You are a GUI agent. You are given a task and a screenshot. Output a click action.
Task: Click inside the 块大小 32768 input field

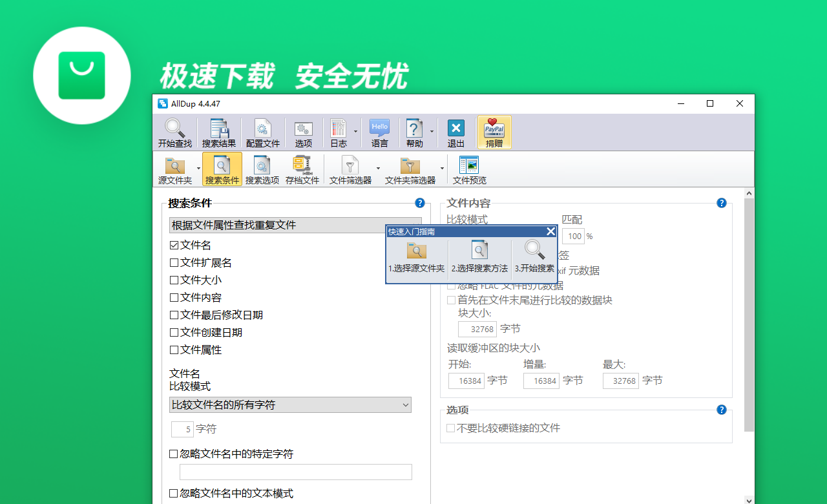(477, 329)
